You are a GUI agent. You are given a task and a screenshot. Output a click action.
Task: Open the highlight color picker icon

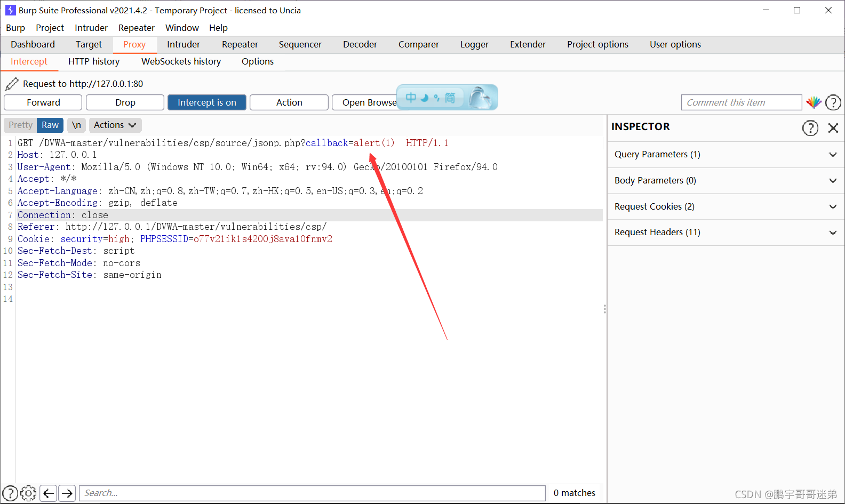click(814, 102)
